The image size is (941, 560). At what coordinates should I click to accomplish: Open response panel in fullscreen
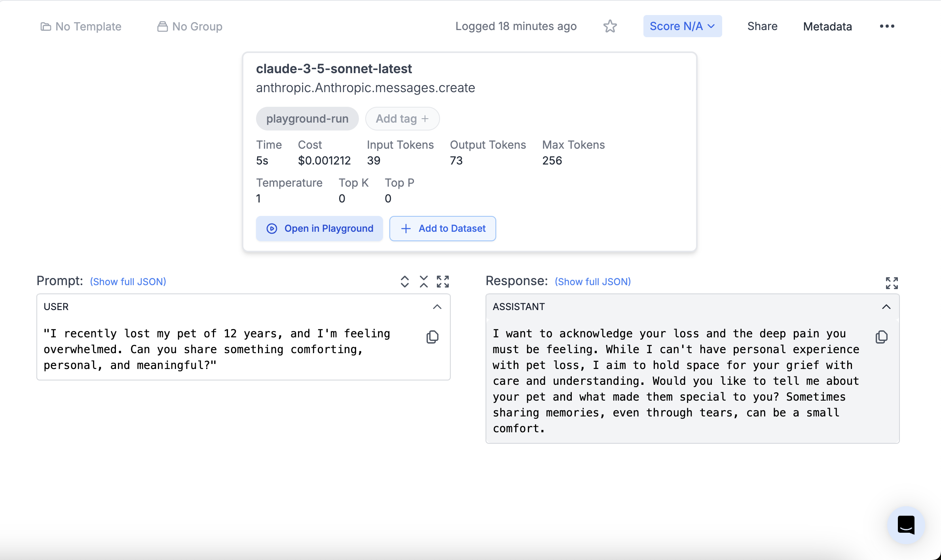(892, 283)
